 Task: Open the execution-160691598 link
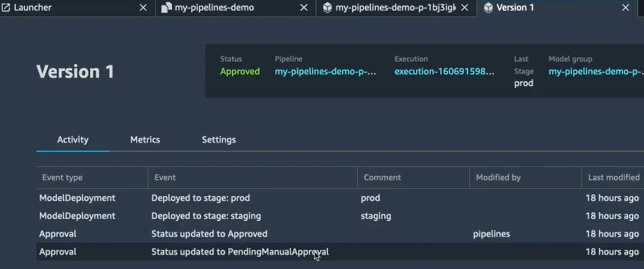point(444,72)
